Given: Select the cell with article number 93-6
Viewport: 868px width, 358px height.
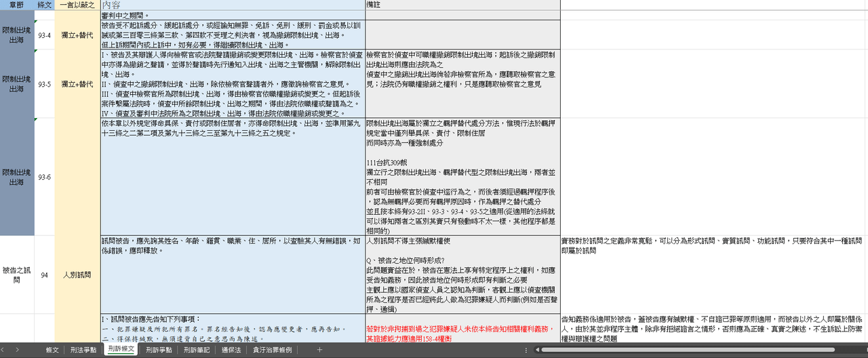Looking at the screenshot, I should point(44,177).
